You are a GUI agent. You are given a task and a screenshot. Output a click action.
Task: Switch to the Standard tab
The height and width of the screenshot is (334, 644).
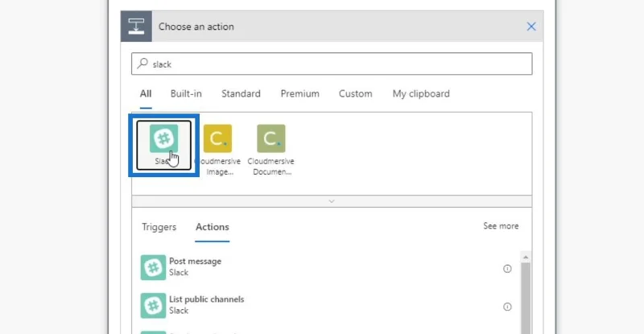tap(241, 93)
